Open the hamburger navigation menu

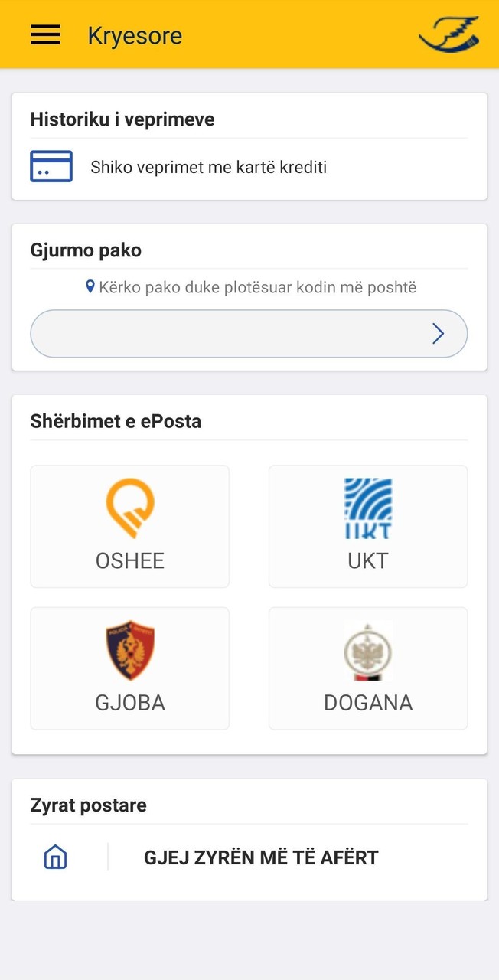coord(45,34)
